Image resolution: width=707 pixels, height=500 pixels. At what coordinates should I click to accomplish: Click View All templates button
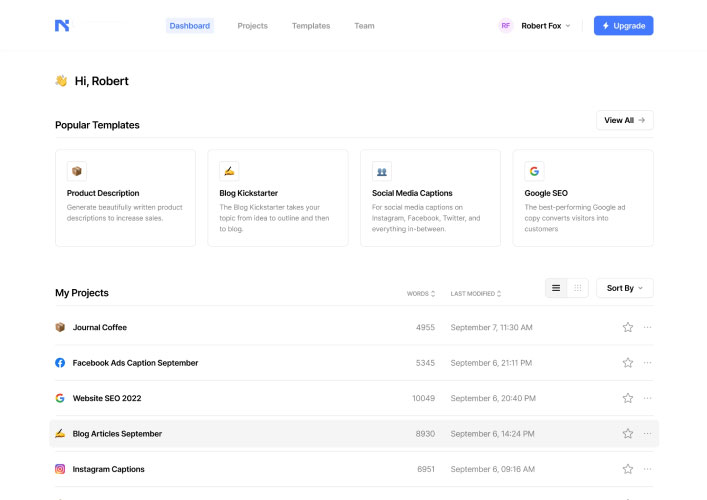click(624, 120)
